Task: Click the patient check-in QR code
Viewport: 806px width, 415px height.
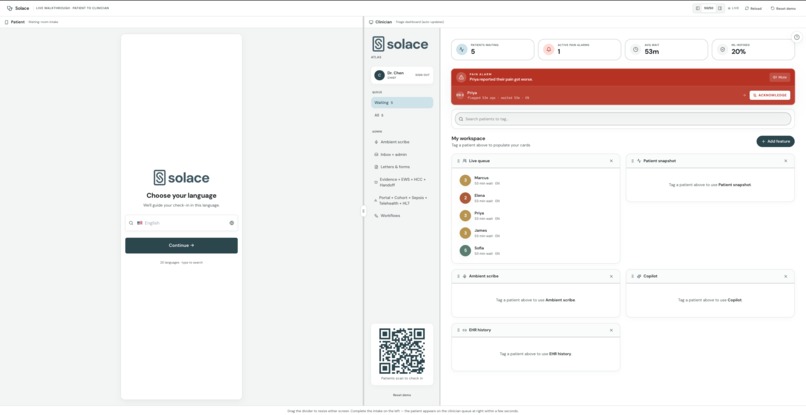Action: (402, 351)
